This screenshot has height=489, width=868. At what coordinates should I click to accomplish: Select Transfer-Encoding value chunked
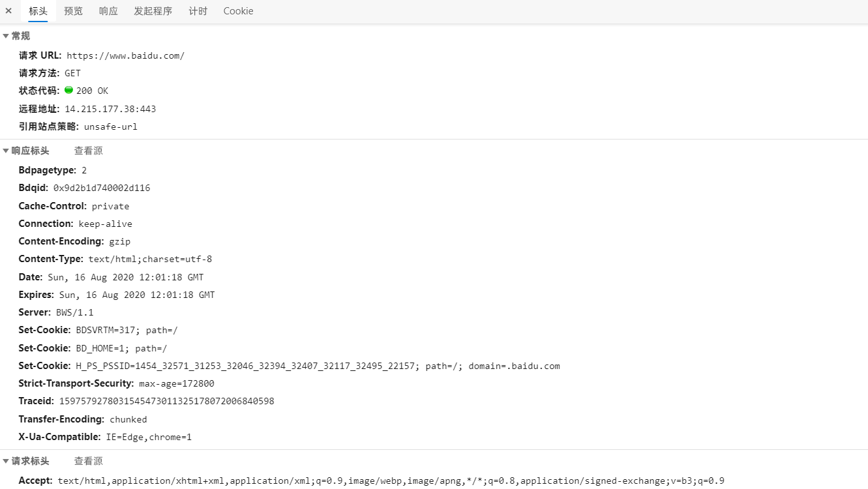tap(128, 419)
